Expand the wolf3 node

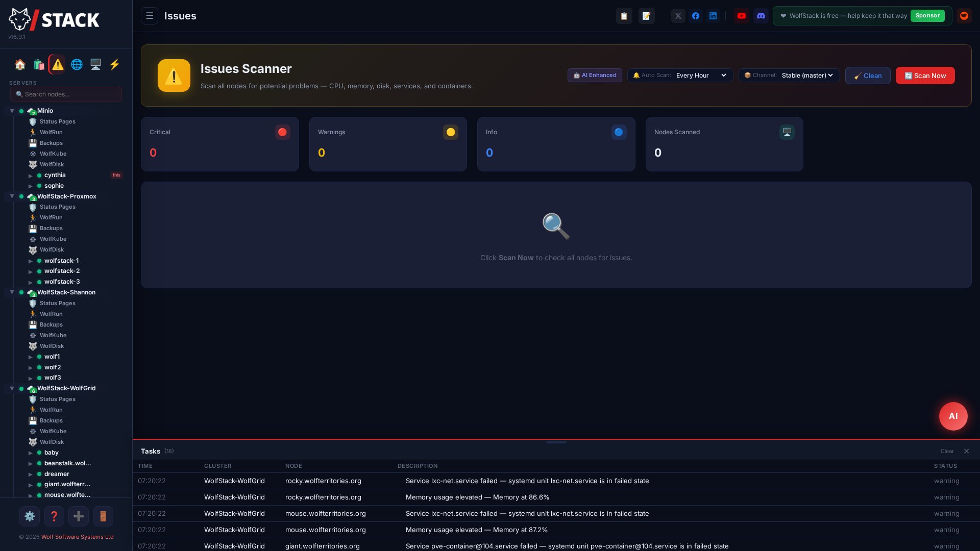coord(31,378)
